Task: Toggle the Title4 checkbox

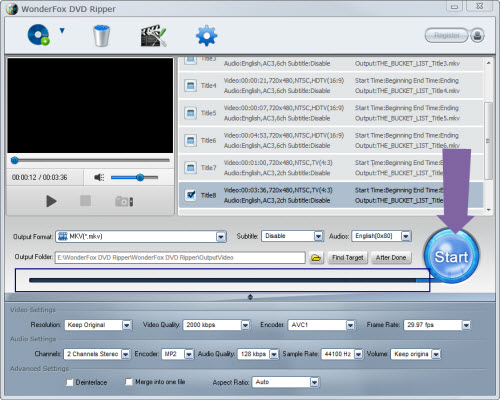Action: [x=190, y=86]
